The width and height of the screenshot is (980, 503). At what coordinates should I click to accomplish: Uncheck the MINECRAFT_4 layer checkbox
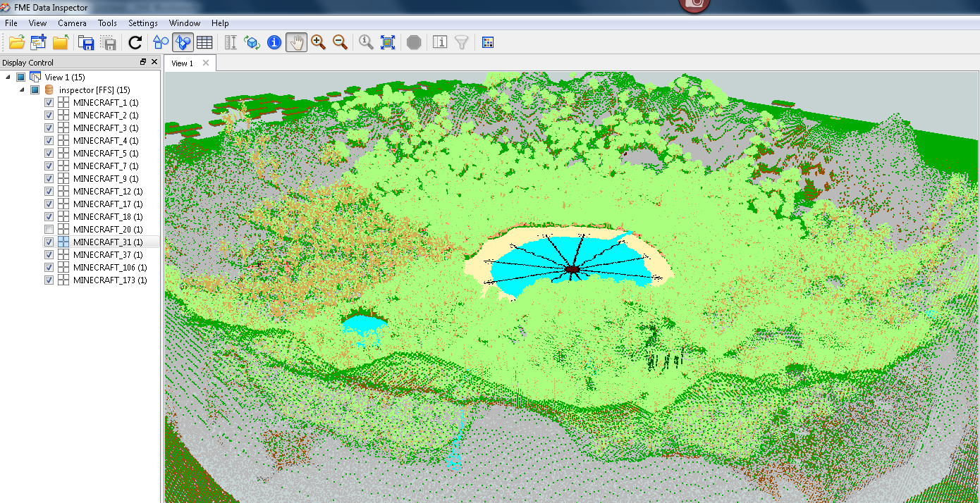coord(49,140)
